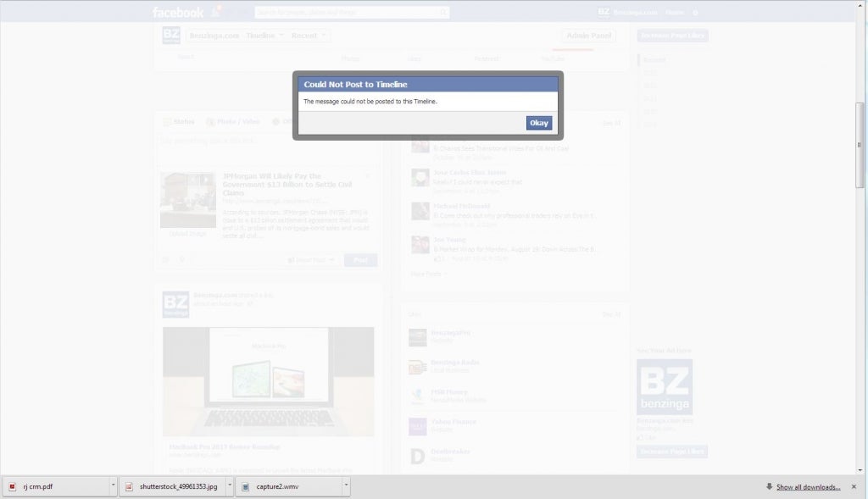
Task: Open the Timeline dropdown
Action: (x=264, y=36)
